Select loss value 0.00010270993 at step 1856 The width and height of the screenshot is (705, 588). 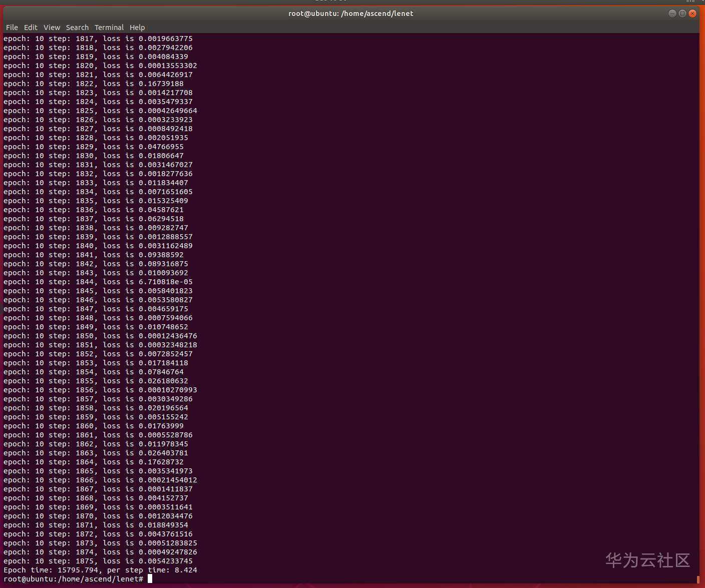168,390
